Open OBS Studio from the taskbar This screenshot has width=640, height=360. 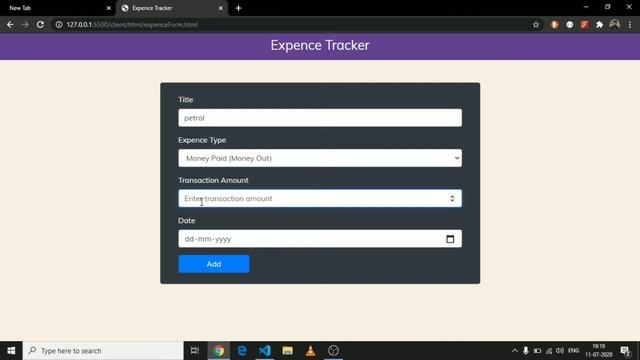click(333, 351)
